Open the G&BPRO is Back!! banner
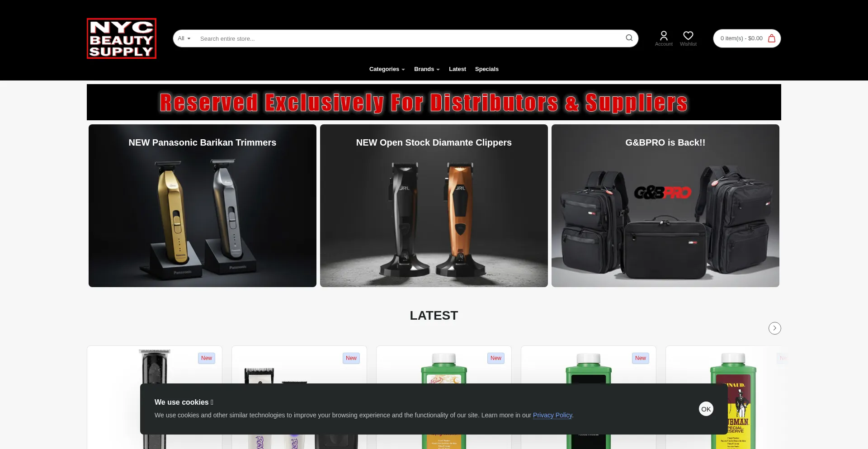The height and width of the screenshot is (449, 868). point(665,206)
